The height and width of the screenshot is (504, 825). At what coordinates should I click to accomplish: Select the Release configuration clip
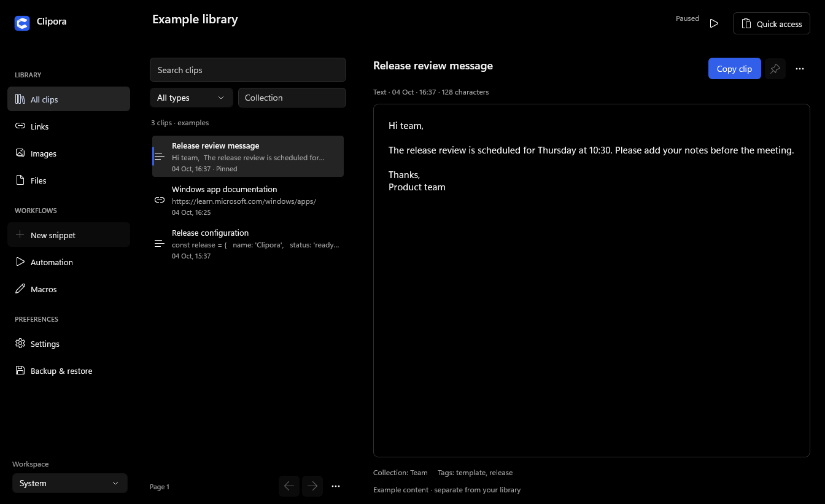point(248,244)
